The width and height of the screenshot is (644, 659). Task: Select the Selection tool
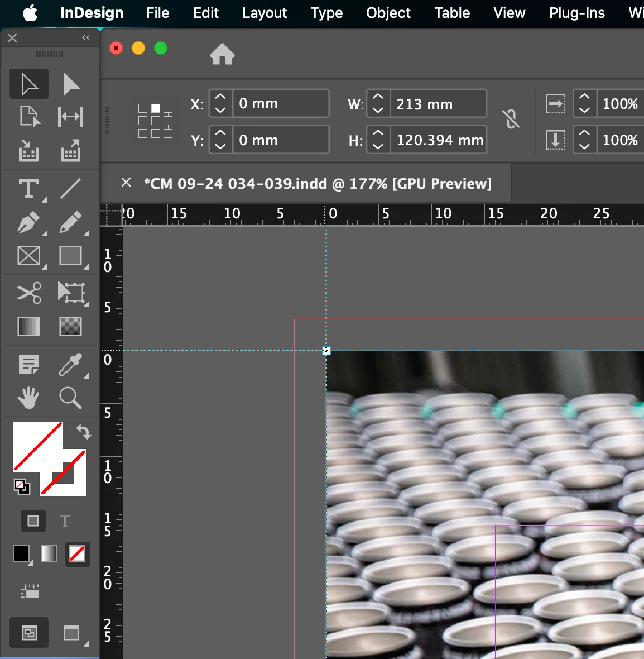pyautogui.click(x=29, y=84)
